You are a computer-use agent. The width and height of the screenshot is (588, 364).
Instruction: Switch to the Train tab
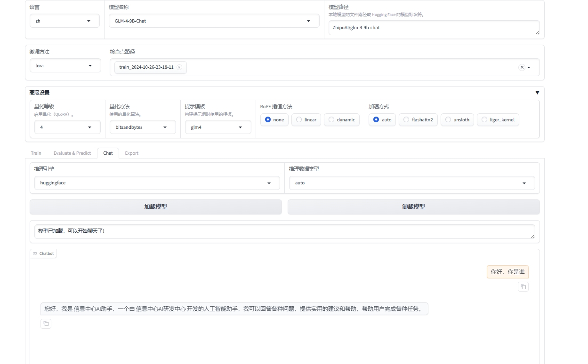pos(36,153)
